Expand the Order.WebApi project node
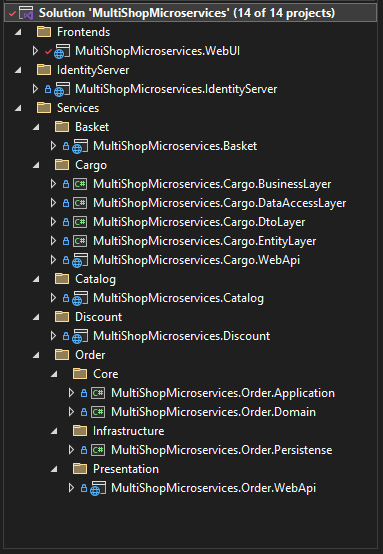Screen dimensions: 383x554 click(71, 488)
